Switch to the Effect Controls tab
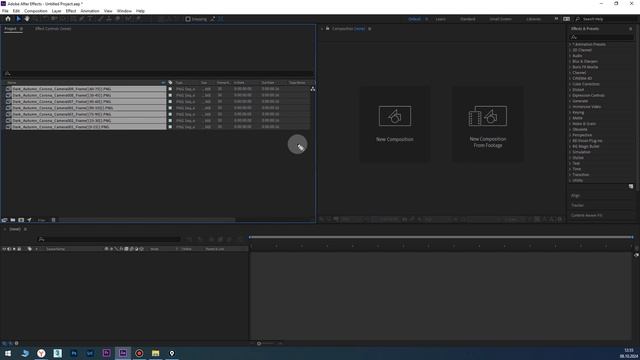The image size is (640, 360). (x=53, y=29)
